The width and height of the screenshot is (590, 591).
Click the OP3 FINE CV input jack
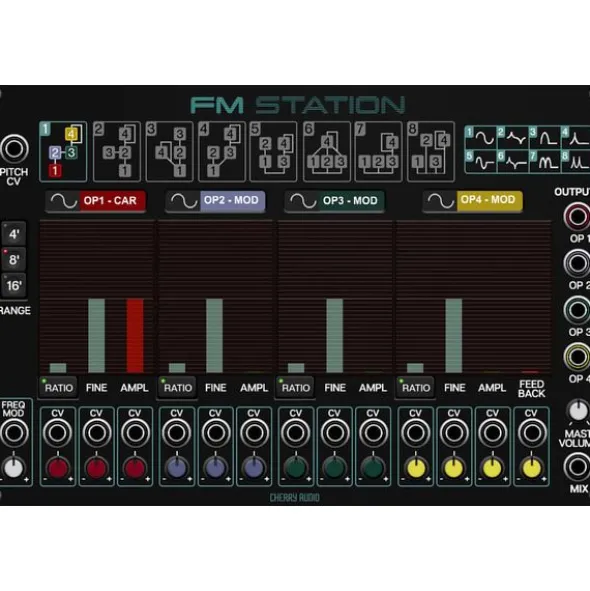pyautogui.click(x=334, y=433)
